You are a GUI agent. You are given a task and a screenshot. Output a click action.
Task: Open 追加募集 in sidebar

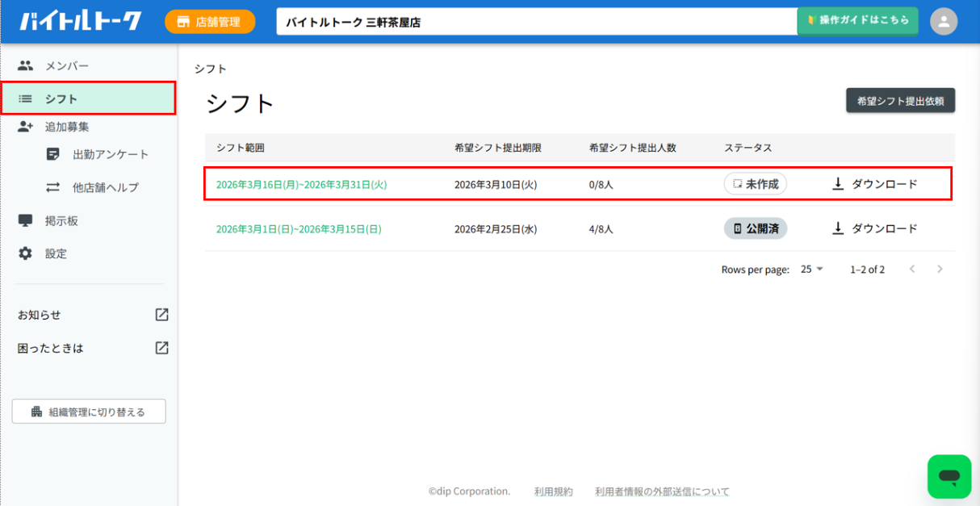[x=89, y=127]
